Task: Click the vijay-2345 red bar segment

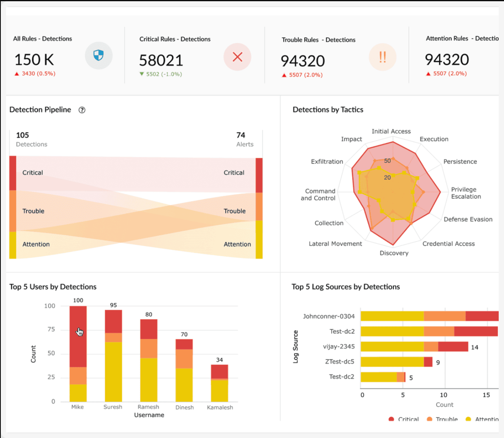Action: tap(453, 346)
